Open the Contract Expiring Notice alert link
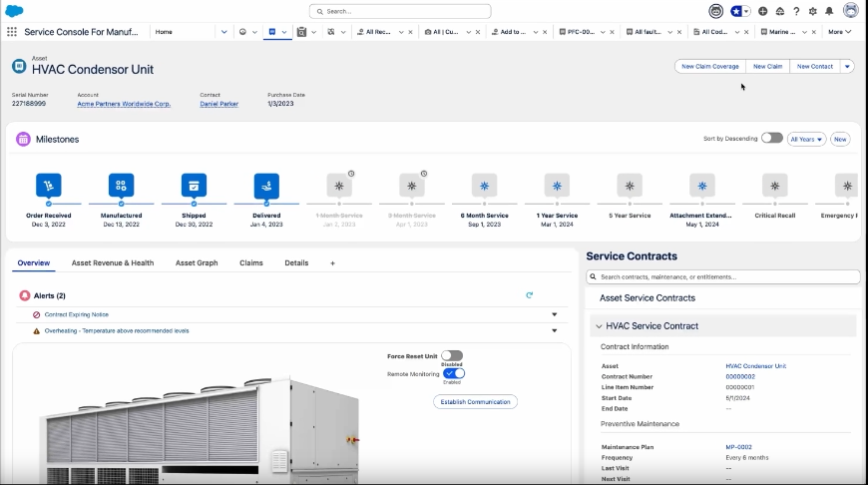Image resolution: width=868 pixels, height=485 pixels. click(77, 314)
